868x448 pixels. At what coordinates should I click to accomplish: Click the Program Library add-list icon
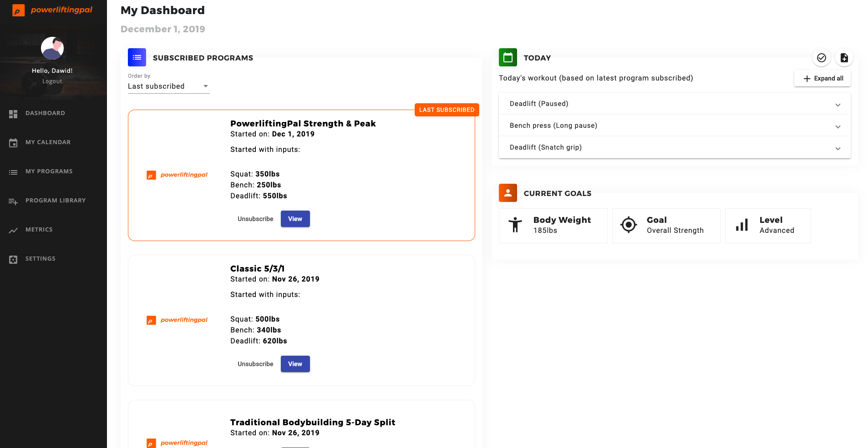[x=13, y=201]
